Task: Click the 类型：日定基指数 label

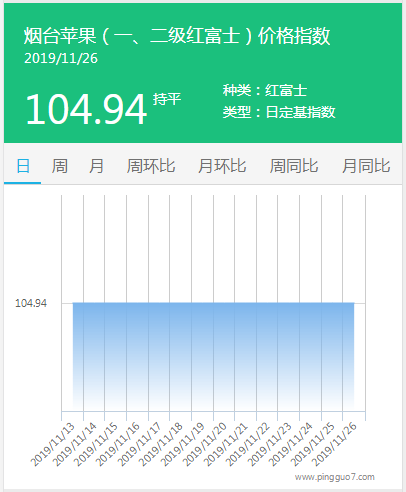Action: [279, 112]
